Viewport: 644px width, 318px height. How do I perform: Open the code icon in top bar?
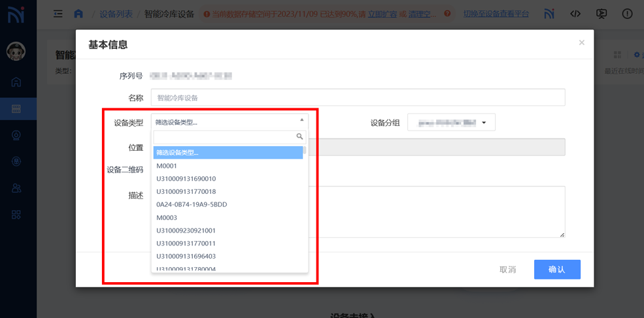click(x=575, y=14)
